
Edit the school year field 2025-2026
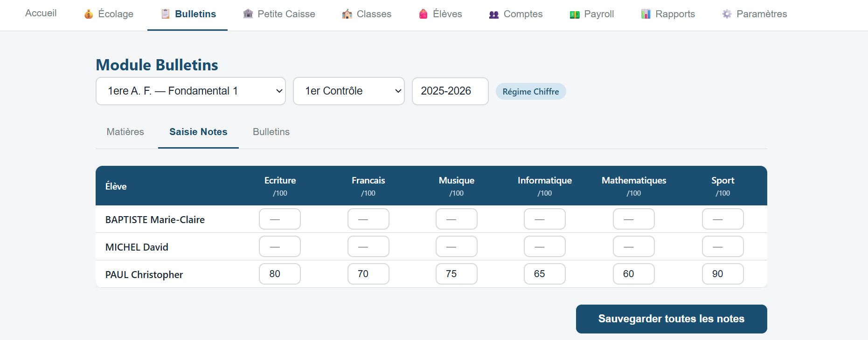coord(450,91)
